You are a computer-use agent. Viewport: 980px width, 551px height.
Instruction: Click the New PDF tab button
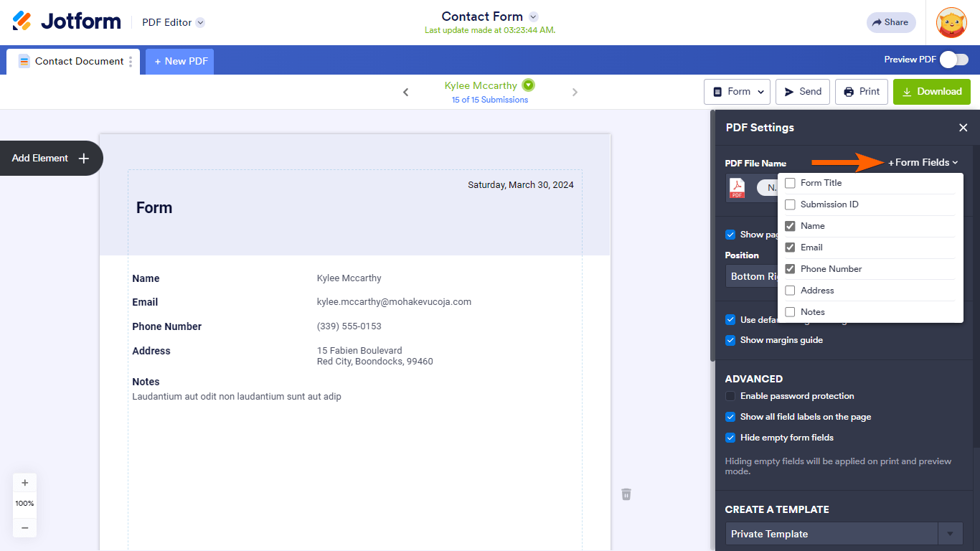click(x=179, y=62)
